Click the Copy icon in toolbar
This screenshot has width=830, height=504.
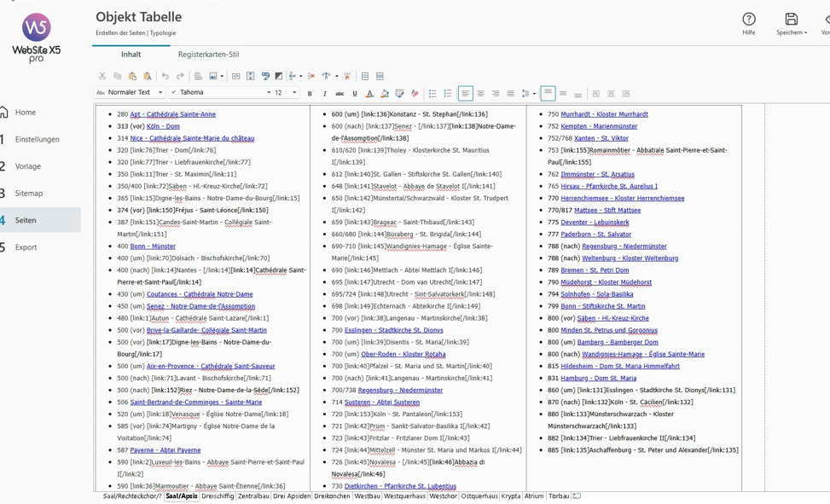coord(118,76)
